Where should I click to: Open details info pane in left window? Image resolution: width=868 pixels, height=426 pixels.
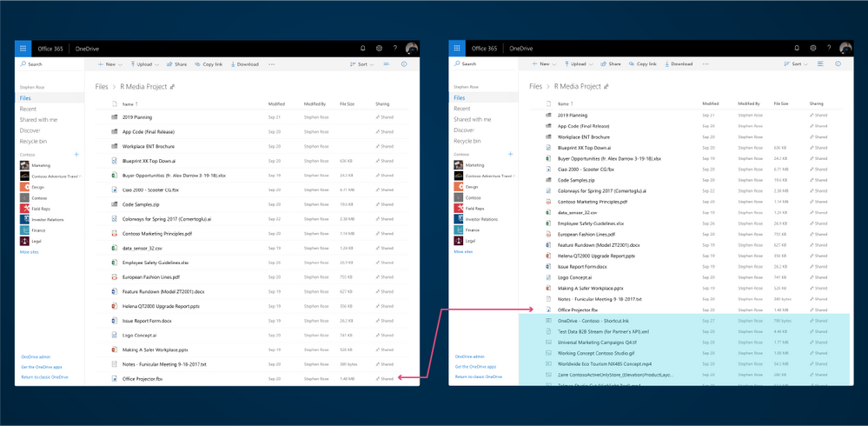(x=403, y=64)
